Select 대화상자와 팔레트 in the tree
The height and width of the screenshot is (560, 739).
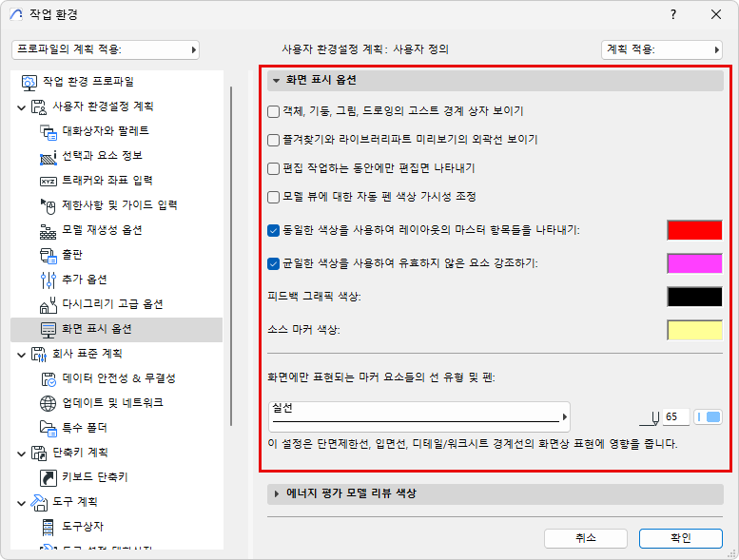click(106, 131)
